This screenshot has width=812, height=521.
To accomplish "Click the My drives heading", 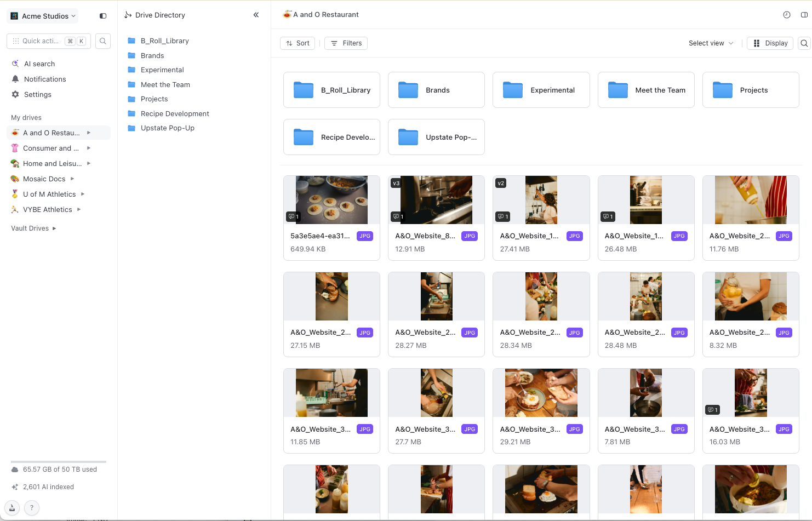I will click(26, 118).
